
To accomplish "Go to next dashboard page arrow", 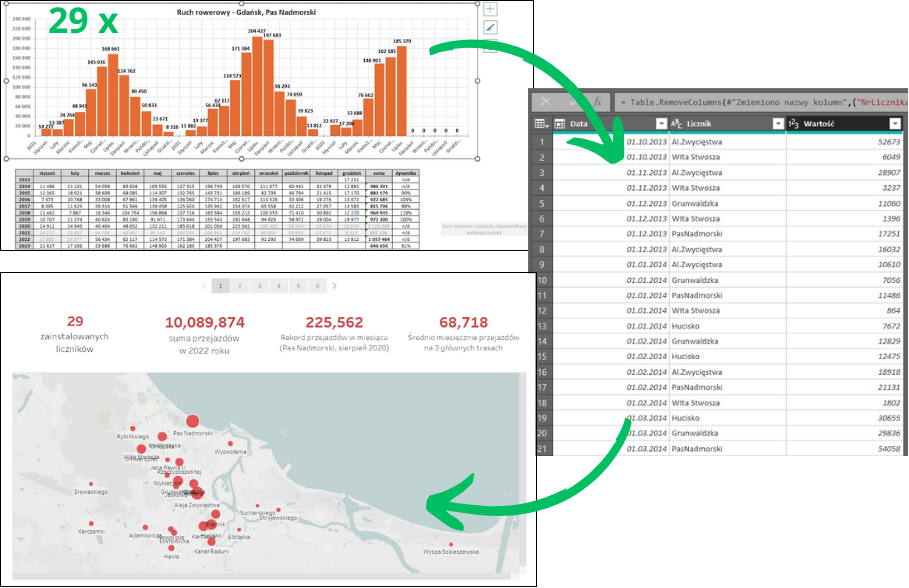I will point(334,286).
